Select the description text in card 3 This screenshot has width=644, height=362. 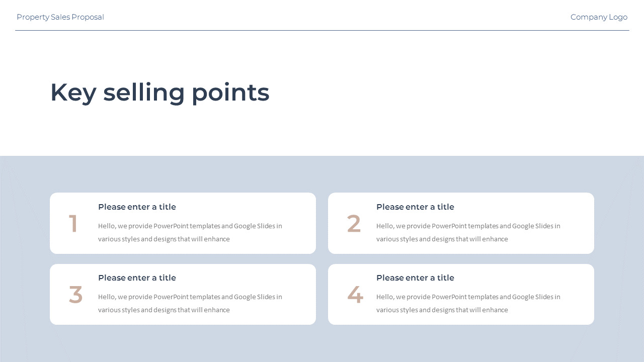[x=190, y=303]
